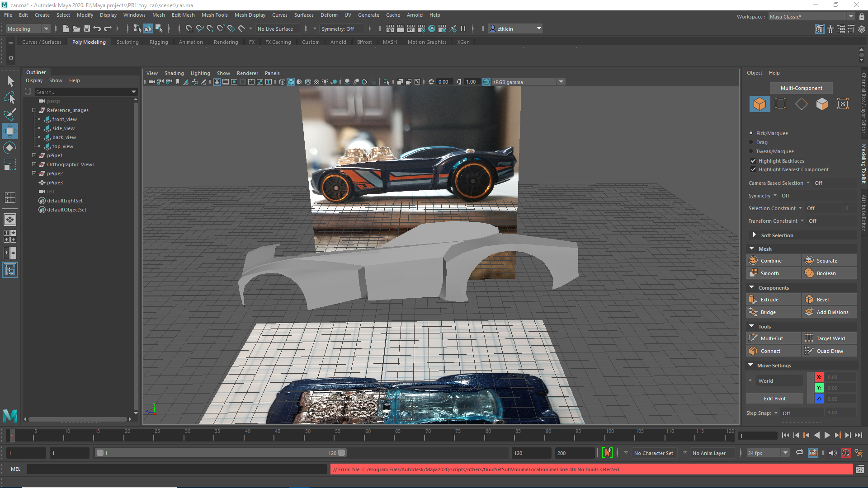Click the Multi-Cut tool icon

click(753, 338)
